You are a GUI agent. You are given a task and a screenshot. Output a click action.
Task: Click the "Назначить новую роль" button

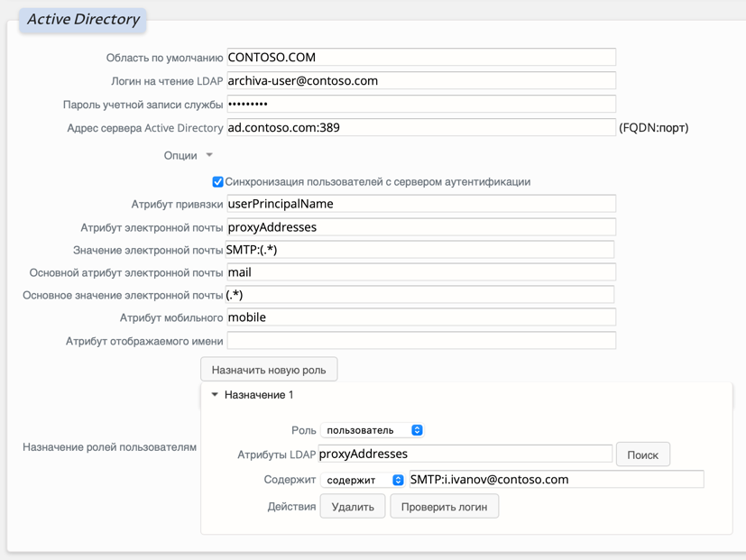coord(269,369)
